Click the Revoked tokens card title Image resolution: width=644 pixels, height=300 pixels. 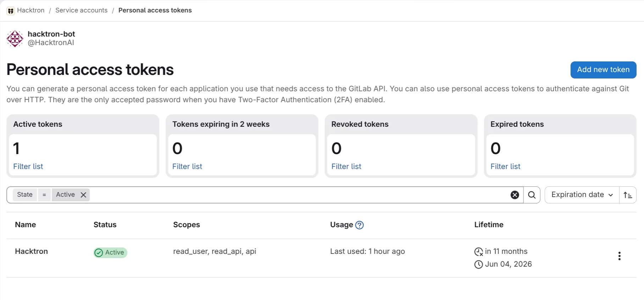click(x=360, y=124)
